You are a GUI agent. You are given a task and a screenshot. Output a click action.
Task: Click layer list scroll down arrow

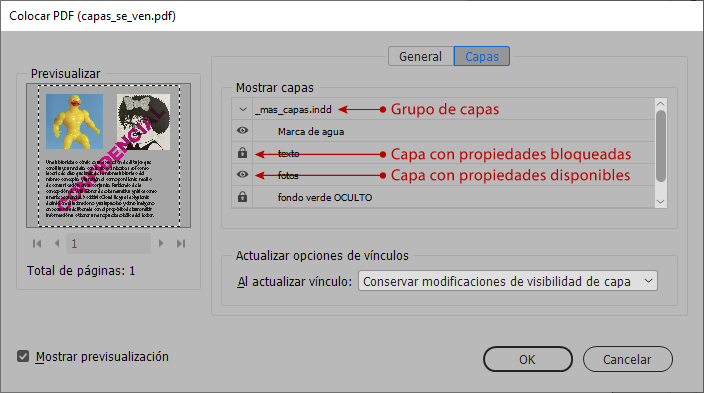[x=660, y=202]
